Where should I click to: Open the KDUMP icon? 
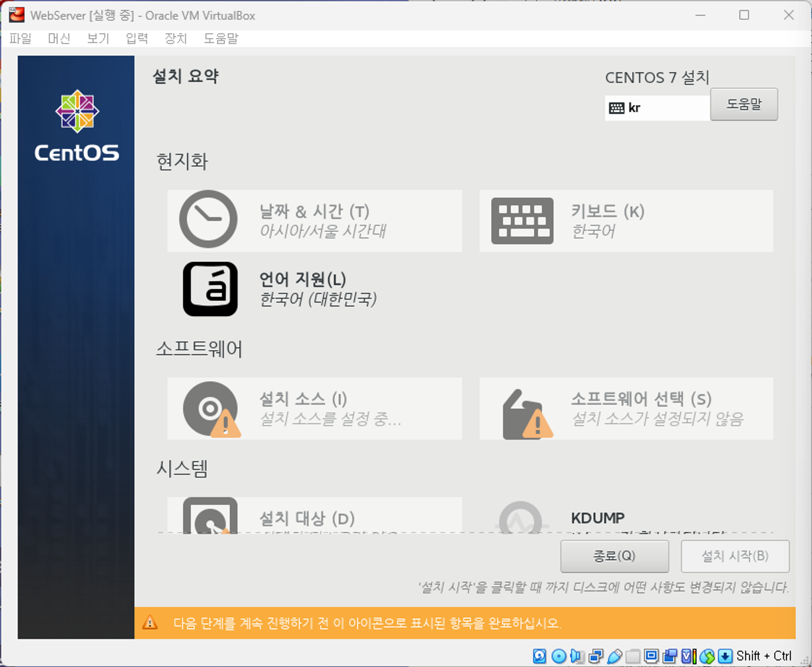[x=521, y=518]
